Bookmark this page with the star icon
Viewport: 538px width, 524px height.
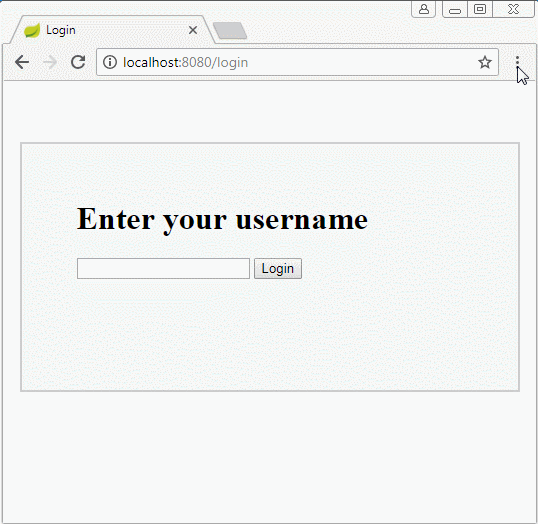tap(484, 62)
